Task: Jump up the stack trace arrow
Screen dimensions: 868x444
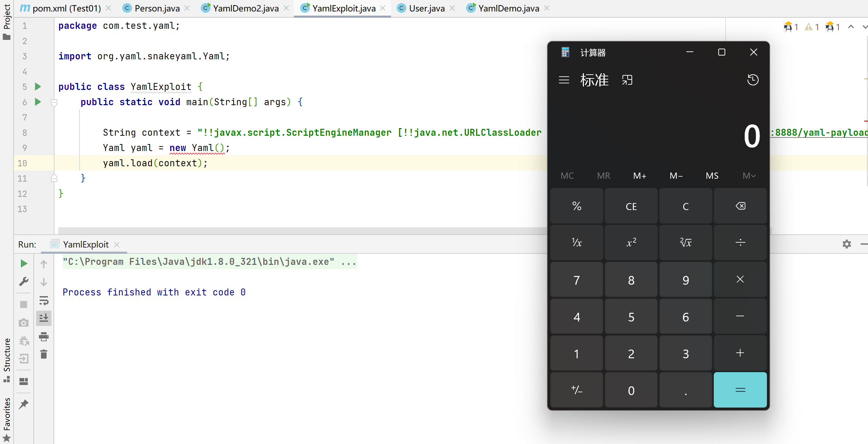Action: coord(44,264)
